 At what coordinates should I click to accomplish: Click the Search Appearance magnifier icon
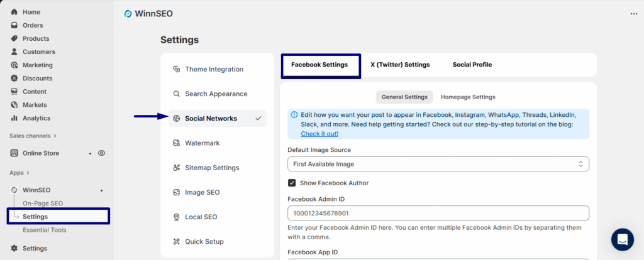coord(176,94)
